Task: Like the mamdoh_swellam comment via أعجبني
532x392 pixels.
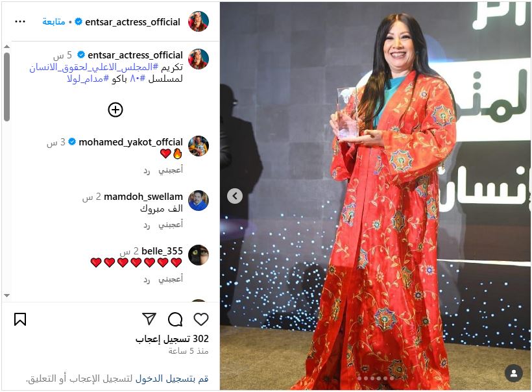Action: [x=171, y=224]
